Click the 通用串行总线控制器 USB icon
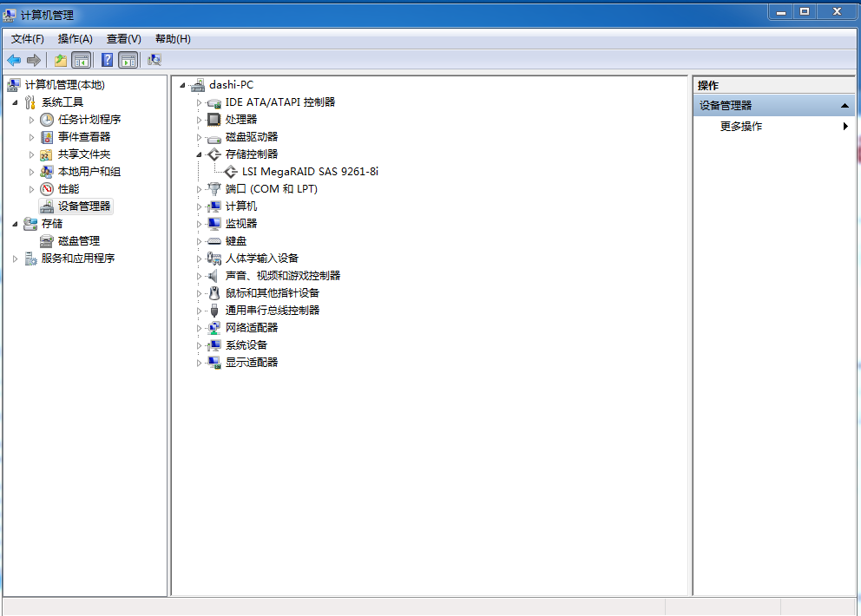861x616 pixels. (214, 311)
